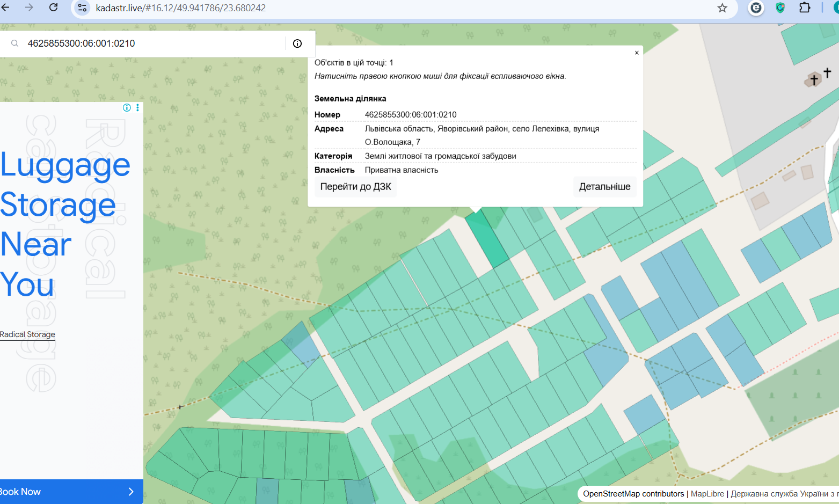Viewport: 839px width, 504px height.
Task: Click the browser back arrow
Action: click(5, 8)
